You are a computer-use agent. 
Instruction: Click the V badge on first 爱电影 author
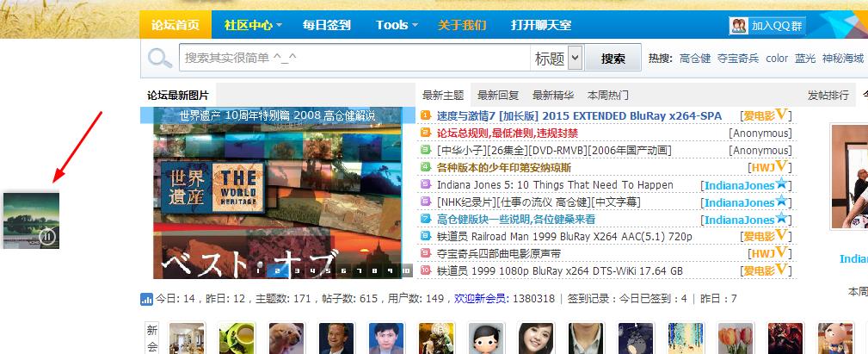781,114
